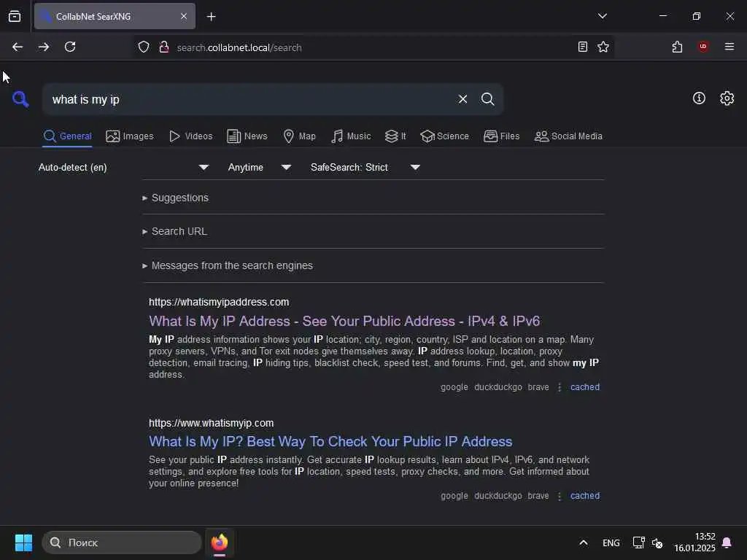The height and width of the screenshot is (560, 747).
Task: Switch to Videos category
Action: 190,136
